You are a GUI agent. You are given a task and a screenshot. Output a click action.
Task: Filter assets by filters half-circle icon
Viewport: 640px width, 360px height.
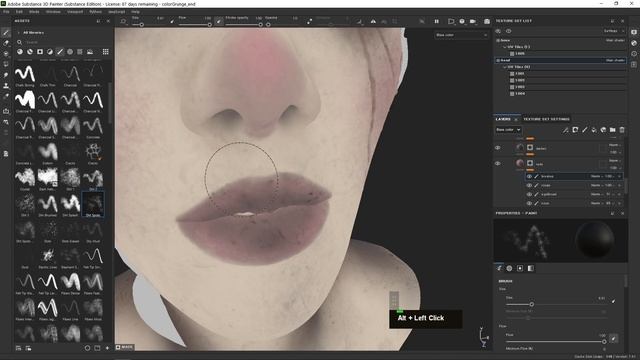pos(50,52)
